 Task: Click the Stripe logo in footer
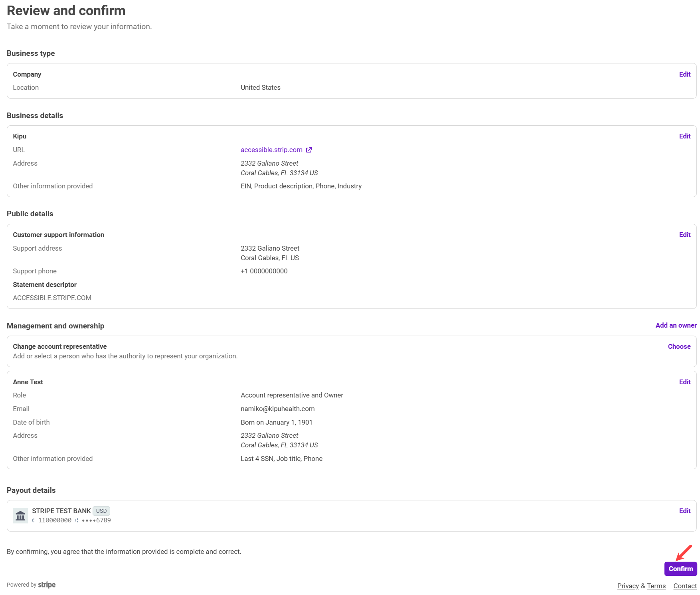(47, 585)
